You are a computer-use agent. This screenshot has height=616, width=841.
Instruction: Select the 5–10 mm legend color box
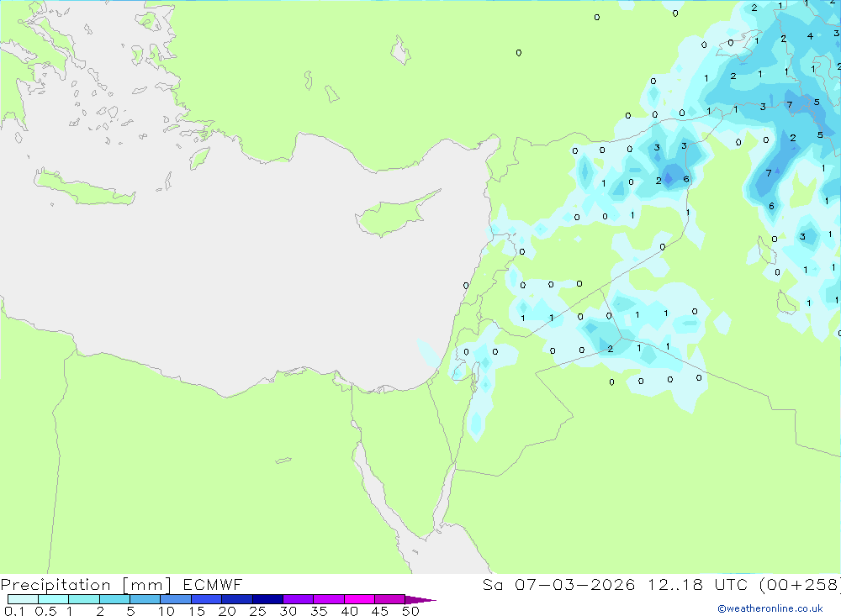(145, 599)
